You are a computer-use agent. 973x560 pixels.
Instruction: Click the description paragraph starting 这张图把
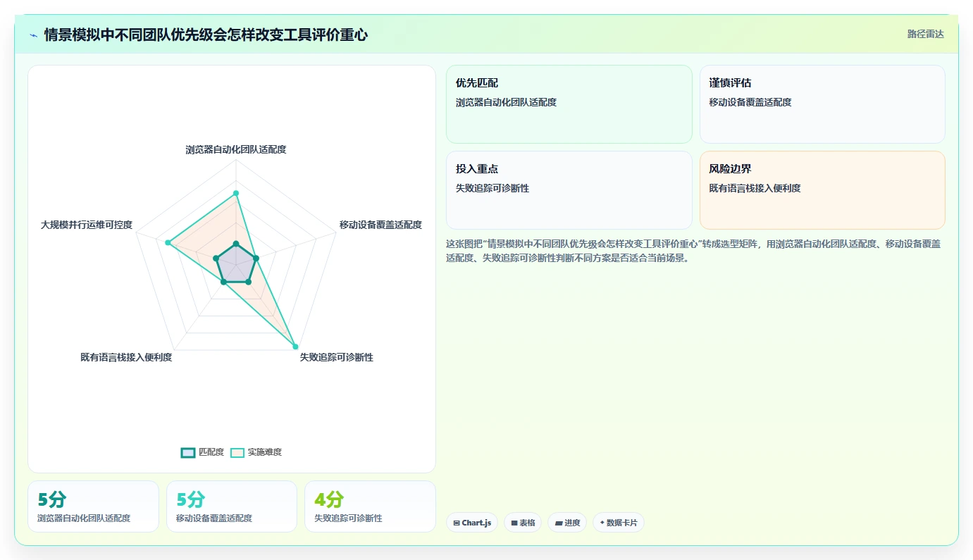point(694,251)
